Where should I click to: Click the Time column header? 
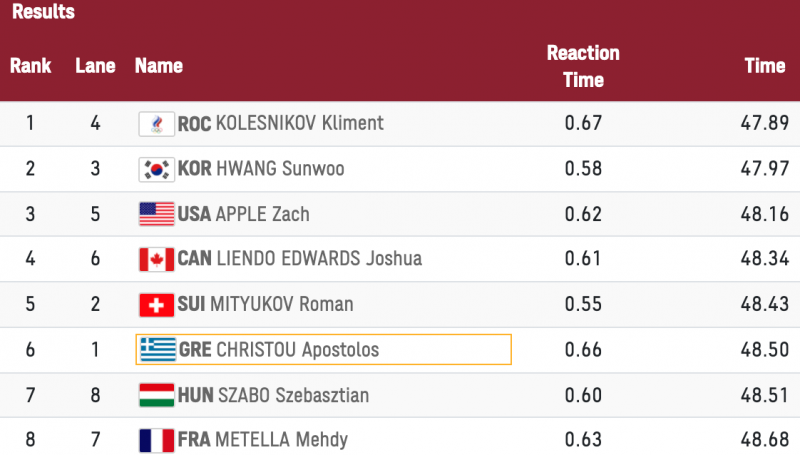tap(764, 67)
